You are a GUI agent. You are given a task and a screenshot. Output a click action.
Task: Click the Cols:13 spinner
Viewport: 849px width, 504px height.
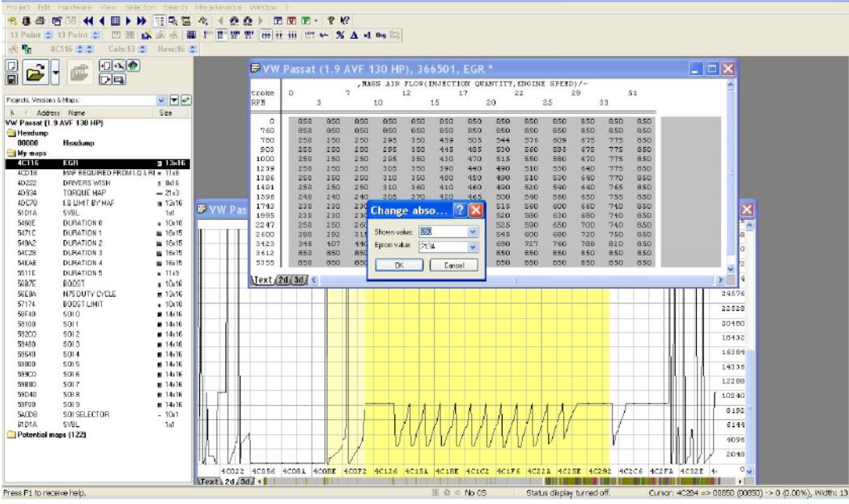tap(142, 49)
